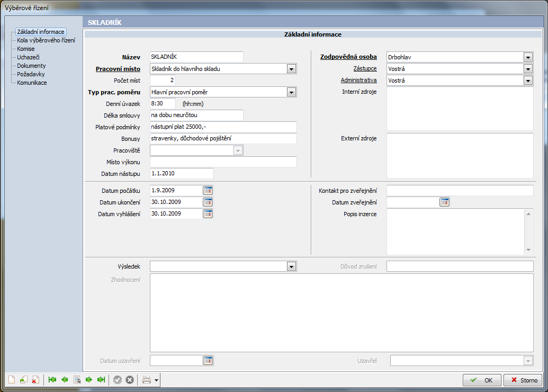Click the Místo výkonu field
Screen dimensions: 548x392
[223, 162]
